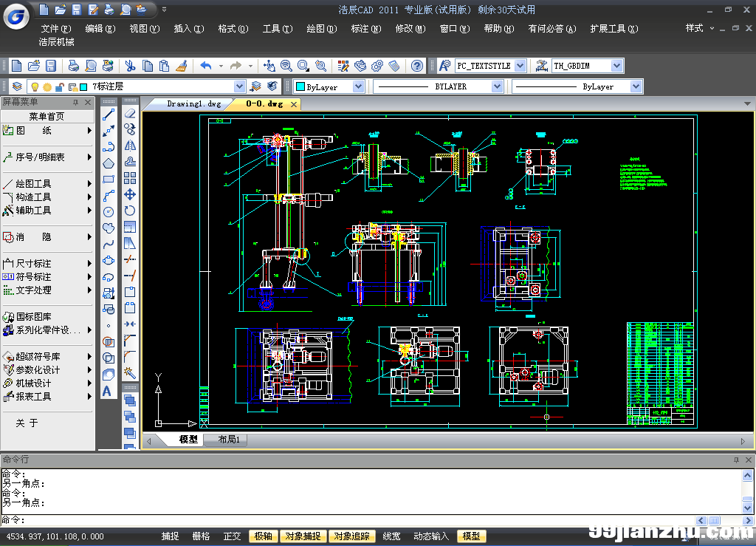
Task: Open the 文件(F) menu
Action: click(56, 29)
